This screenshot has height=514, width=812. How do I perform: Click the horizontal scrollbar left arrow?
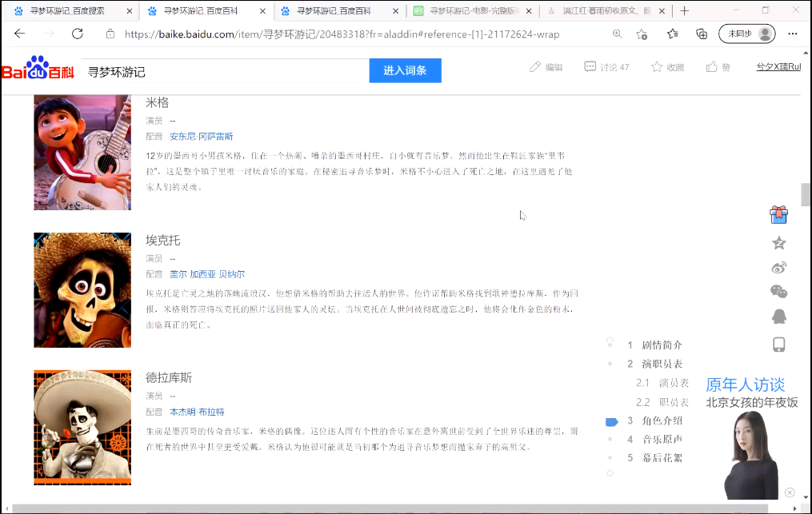[x=6, y=509]
